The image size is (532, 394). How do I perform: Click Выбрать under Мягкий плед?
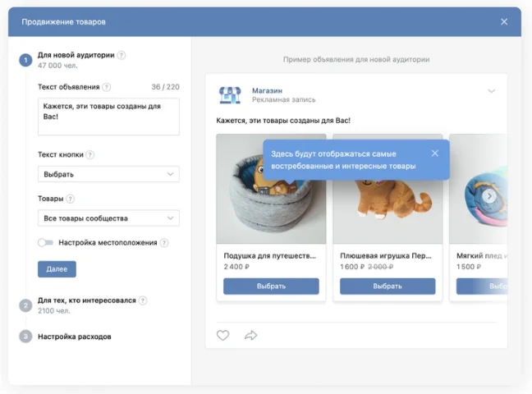(x=482, y=286)
